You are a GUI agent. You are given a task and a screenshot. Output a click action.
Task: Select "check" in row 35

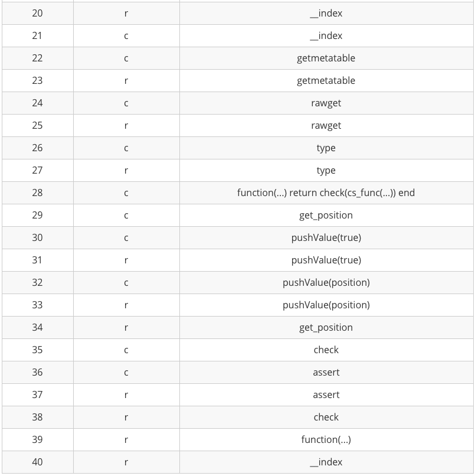326,350
